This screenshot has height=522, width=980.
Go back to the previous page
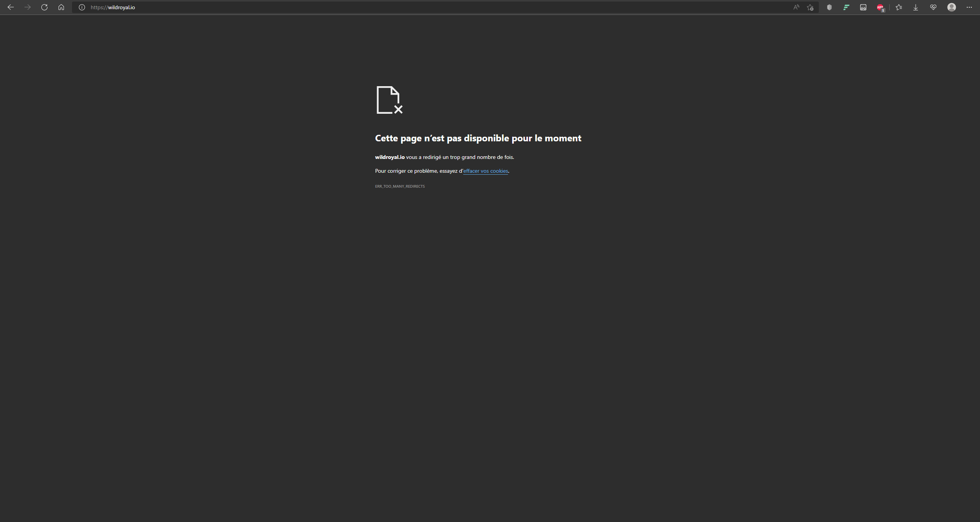11,7
